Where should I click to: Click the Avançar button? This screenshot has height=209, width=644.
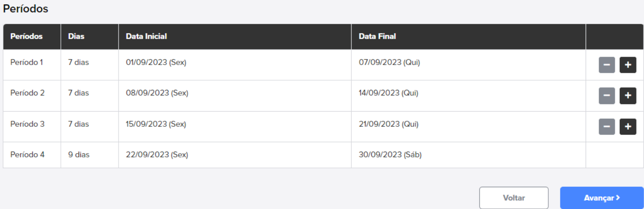pyautogui.click(x=602, y=198)
